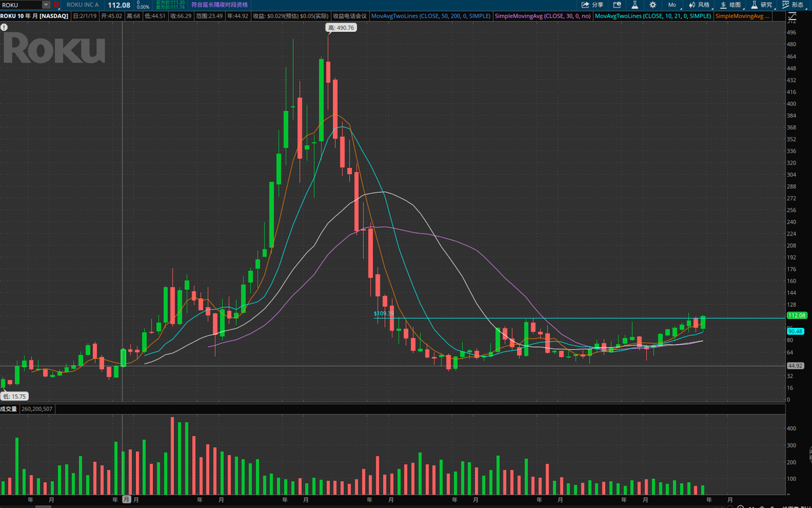This screenshot has width=812, height=508.
Task: Open the 绘图 drawings menu
Action: (730, 5)
